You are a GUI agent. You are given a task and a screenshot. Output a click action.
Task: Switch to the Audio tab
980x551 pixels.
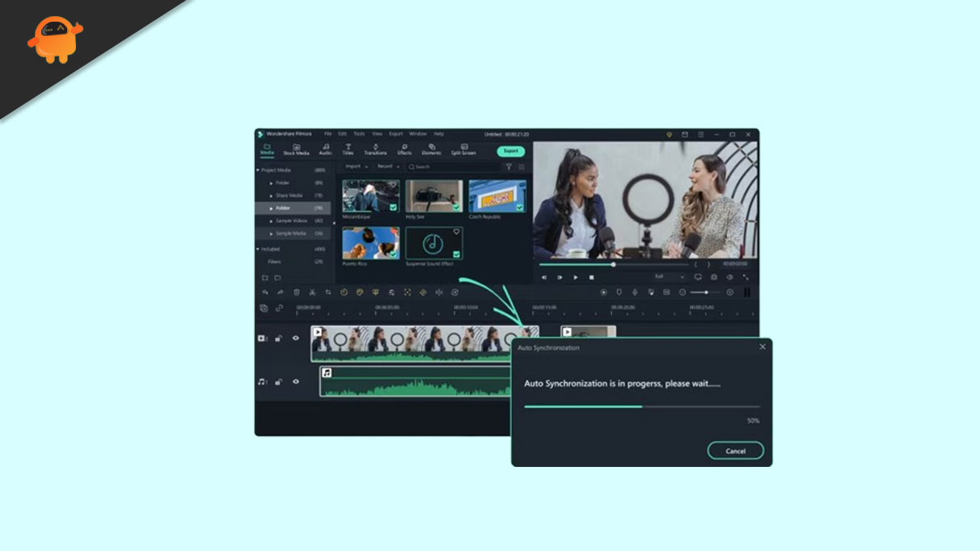pyautogui.click(x=325, y=149)
